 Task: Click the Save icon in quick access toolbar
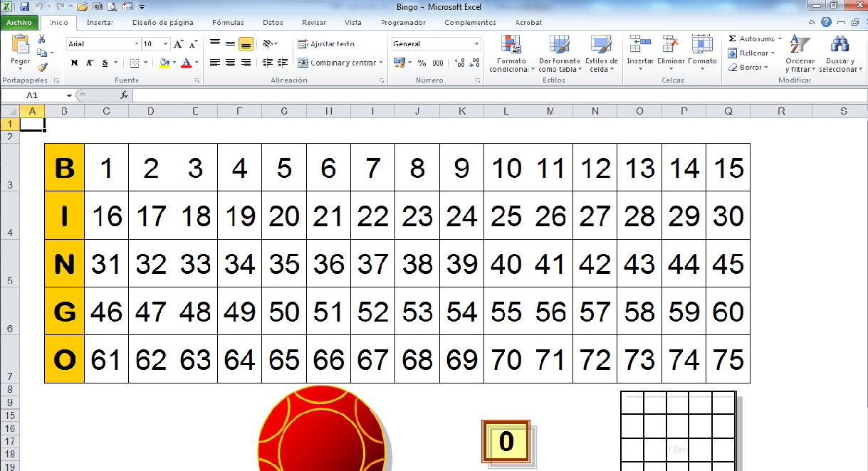tap(25, 6)
